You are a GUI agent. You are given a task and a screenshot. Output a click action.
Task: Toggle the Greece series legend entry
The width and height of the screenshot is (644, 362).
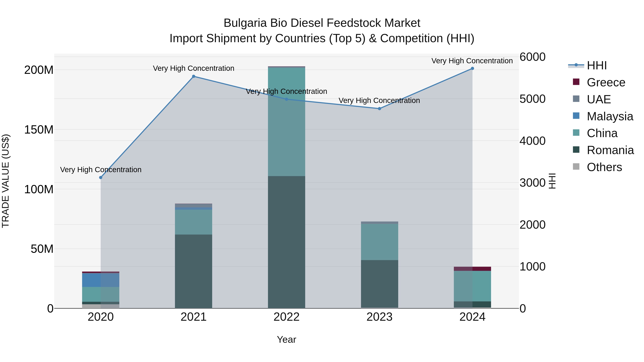(x=599, y=82)
